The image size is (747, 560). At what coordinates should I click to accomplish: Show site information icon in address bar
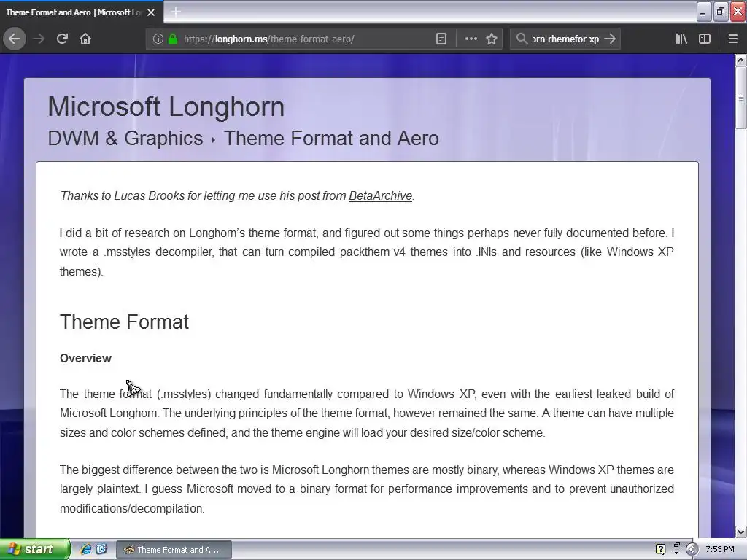point(158,39)
